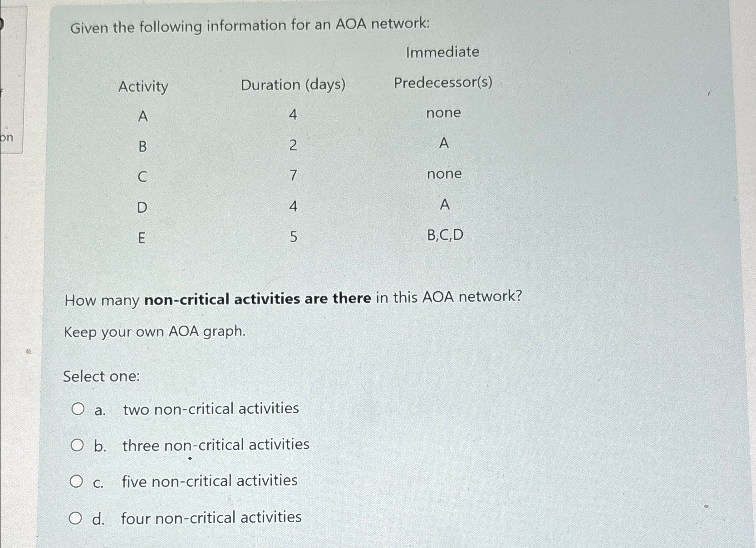Screen dimensions: 756x548
Task: Select radio option a, two non-critical activities
Action: pos(78,408)
